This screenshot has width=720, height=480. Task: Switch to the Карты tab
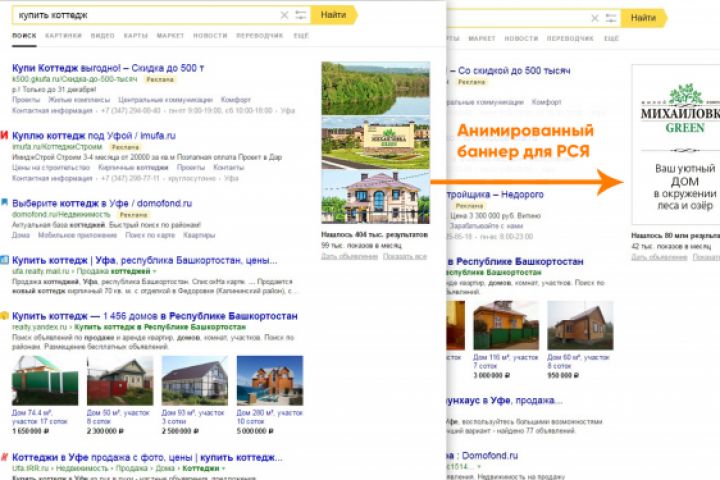(x=135, y=35)
